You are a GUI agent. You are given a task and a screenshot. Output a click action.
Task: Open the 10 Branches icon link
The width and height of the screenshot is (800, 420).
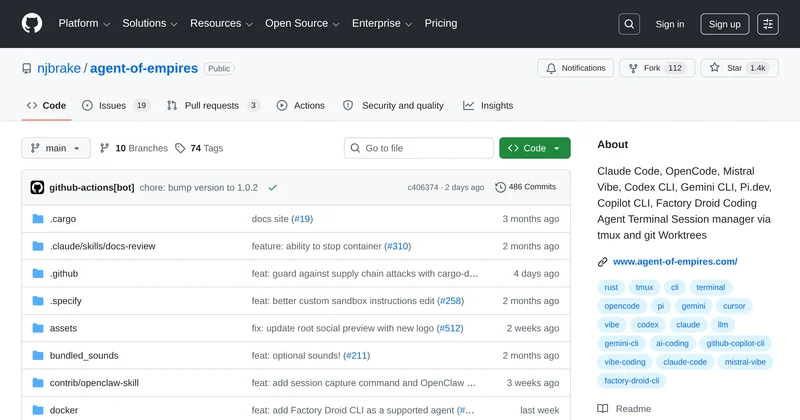click(x=105, y=148)
